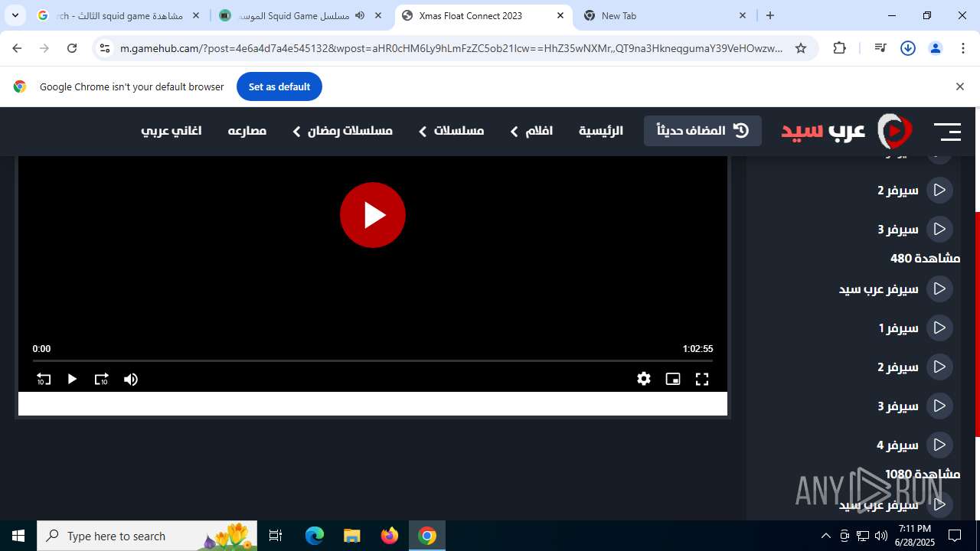Select سيرفر 4 under مشاهدة 480
This screenshot has width=980, height=551.
coord(914,445)
